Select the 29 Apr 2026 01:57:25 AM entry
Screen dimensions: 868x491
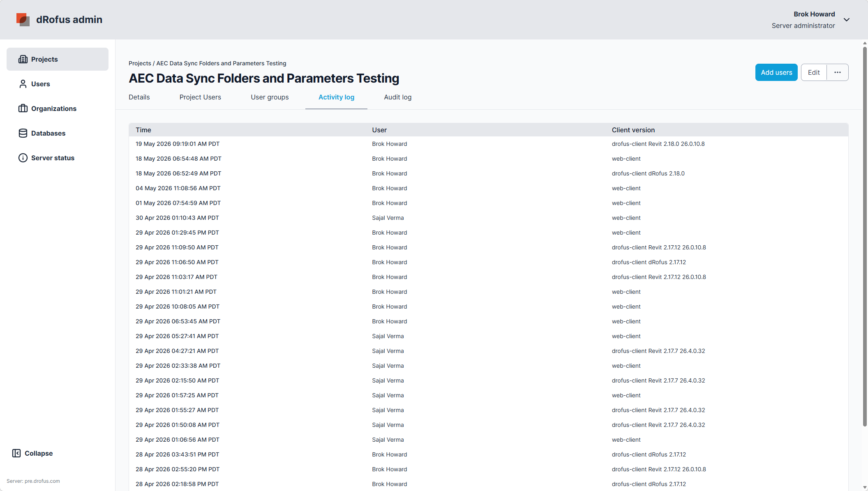[488, 395]
